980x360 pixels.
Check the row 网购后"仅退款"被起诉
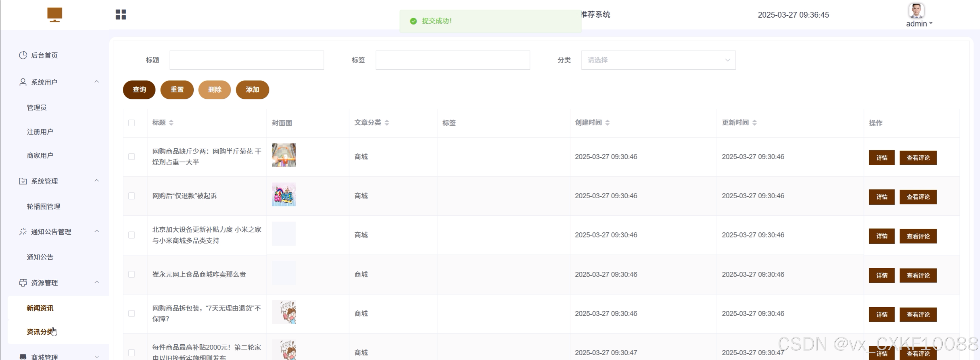(132, 196)
